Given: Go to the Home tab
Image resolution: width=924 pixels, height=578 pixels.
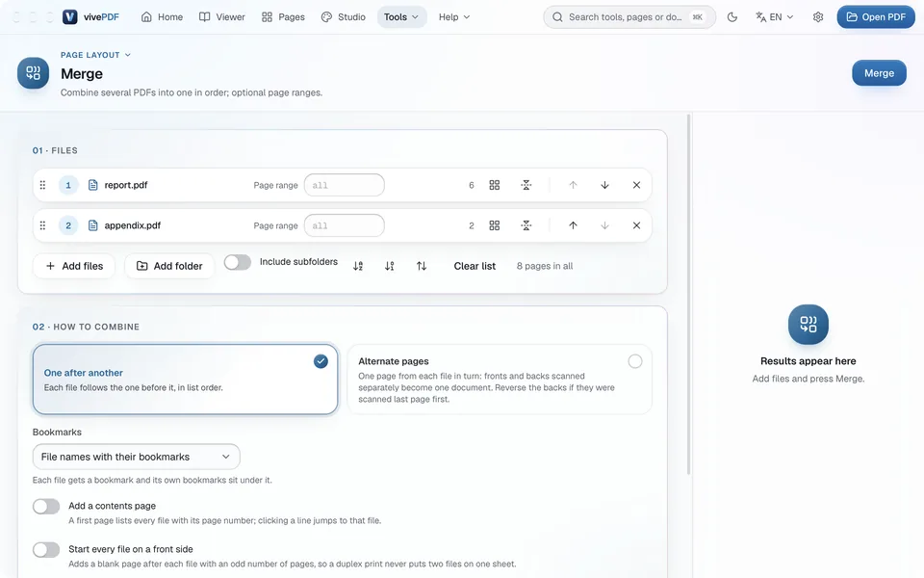Looking at the screenshot, I should (x=162, y=17).
